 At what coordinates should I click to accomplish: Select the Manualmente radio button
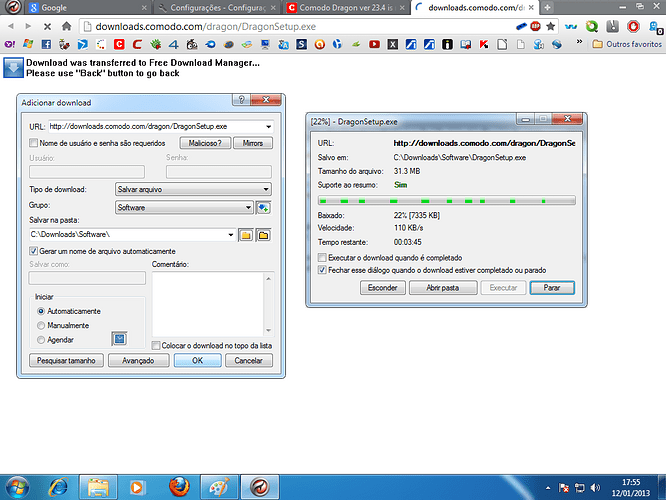[41, 325]
